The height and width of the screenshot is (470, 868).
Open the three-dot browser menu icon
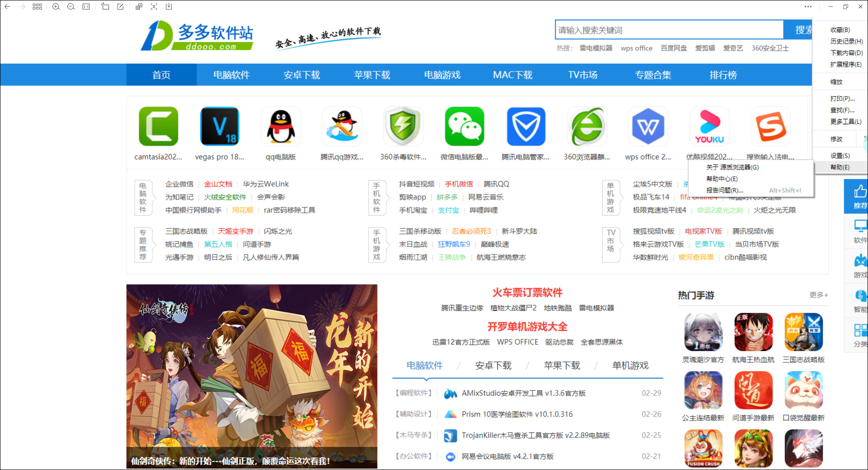tap(808, 7)
